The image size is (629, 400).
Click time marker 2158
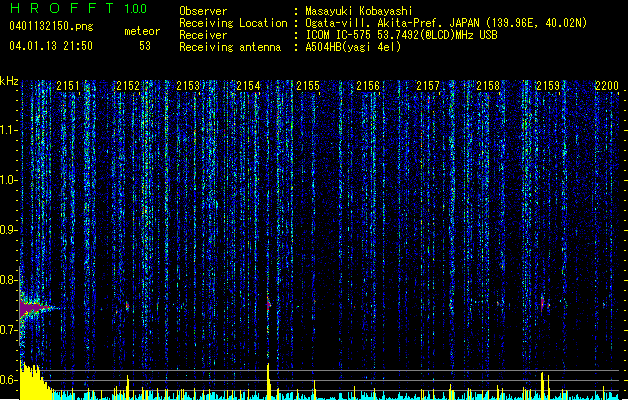pos(488,86)
